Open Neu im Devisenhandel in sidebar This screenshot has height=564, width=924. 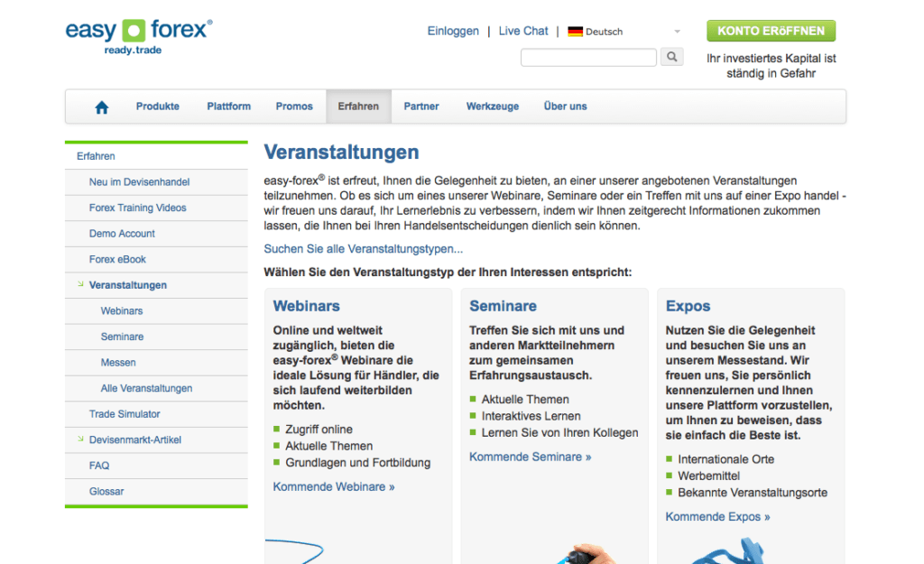(139, 182)
